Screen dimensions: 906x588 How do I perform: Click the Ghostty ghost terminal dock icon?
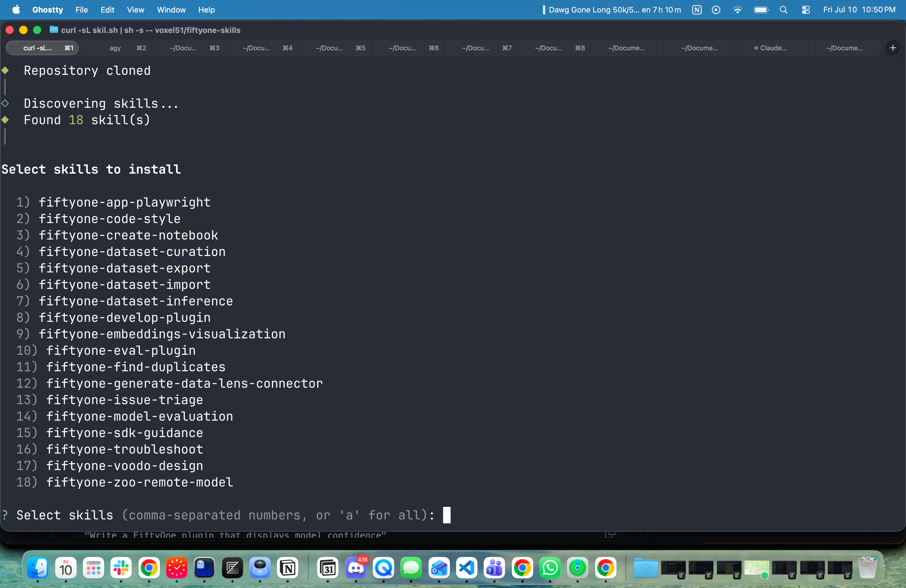point(204,568)
